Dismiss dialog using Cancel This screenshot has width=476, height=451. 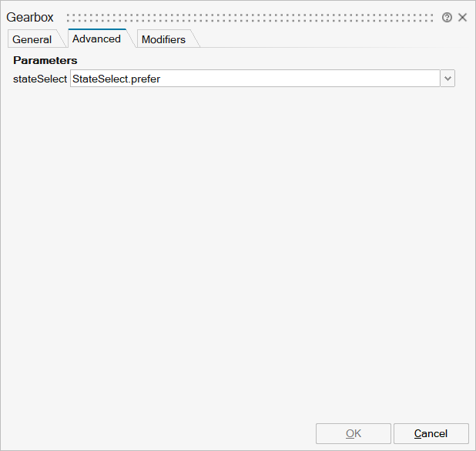tap(431, 433)
